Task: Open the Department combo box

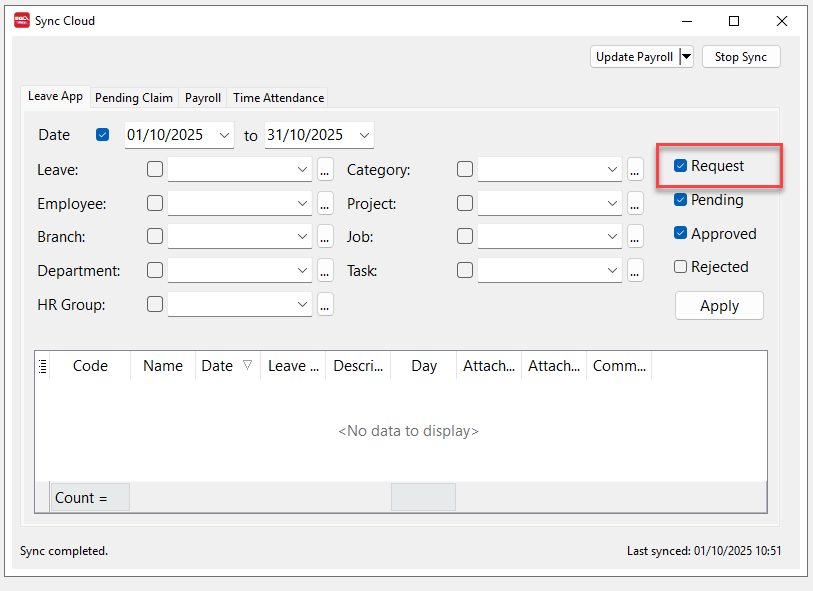Action: [x=240, y=270]
